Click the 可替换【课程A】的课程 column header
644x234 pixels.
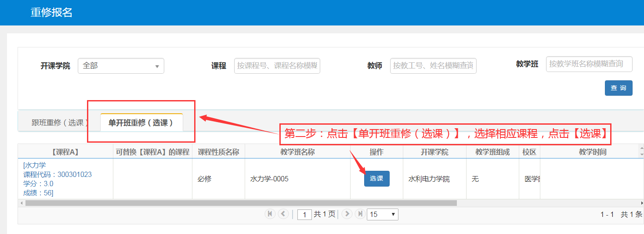click(x=152, y=152)
